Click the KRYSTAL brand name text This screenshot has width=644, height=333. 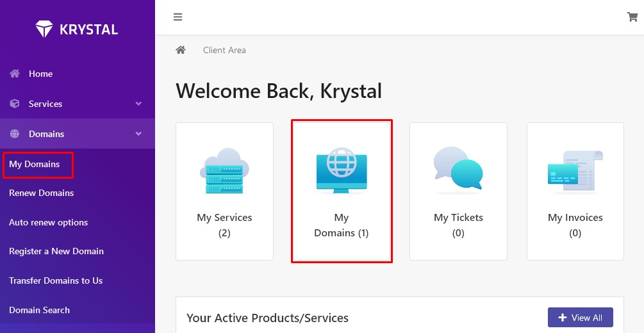[x=88, y=29]
